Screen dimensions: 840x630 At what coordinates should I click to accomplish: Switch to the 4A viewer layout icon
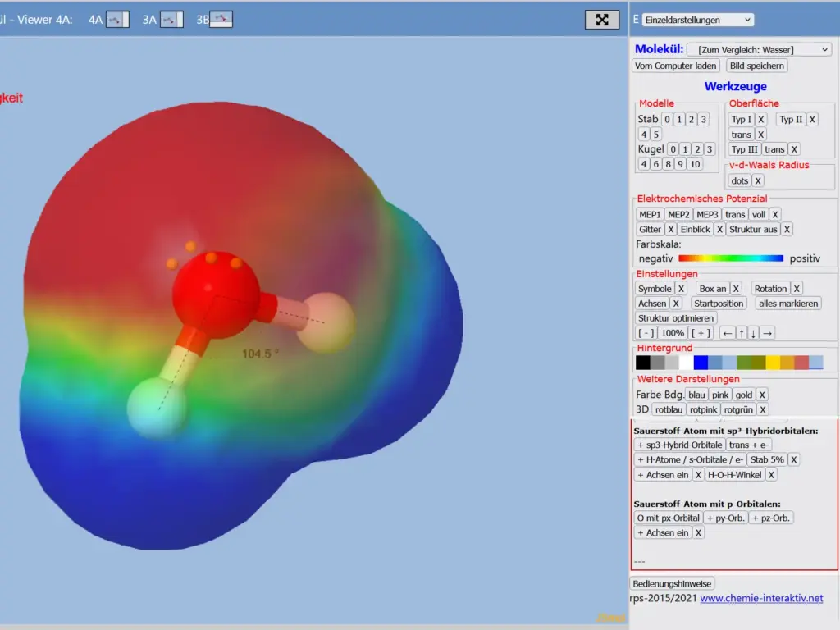pyautogui.click(x=117, y=20)
